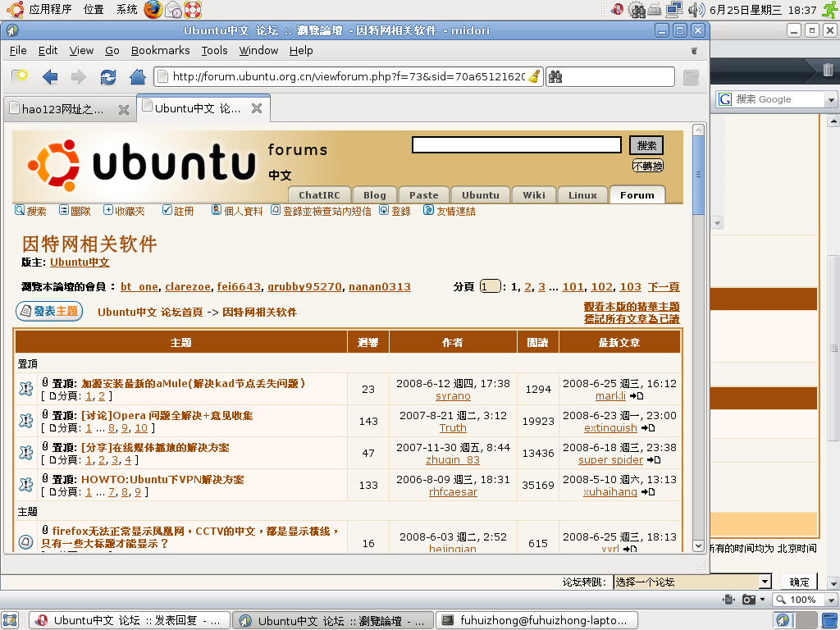Click the 不轉換 button
The width and height of the screenshot is (840, 630).
pyautogui.click(x=648, y=166)
